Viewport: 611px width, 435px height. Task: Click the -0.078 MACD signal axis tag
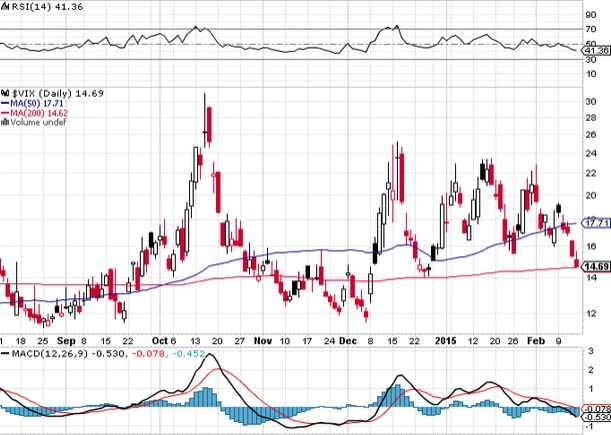pos(597,409)
